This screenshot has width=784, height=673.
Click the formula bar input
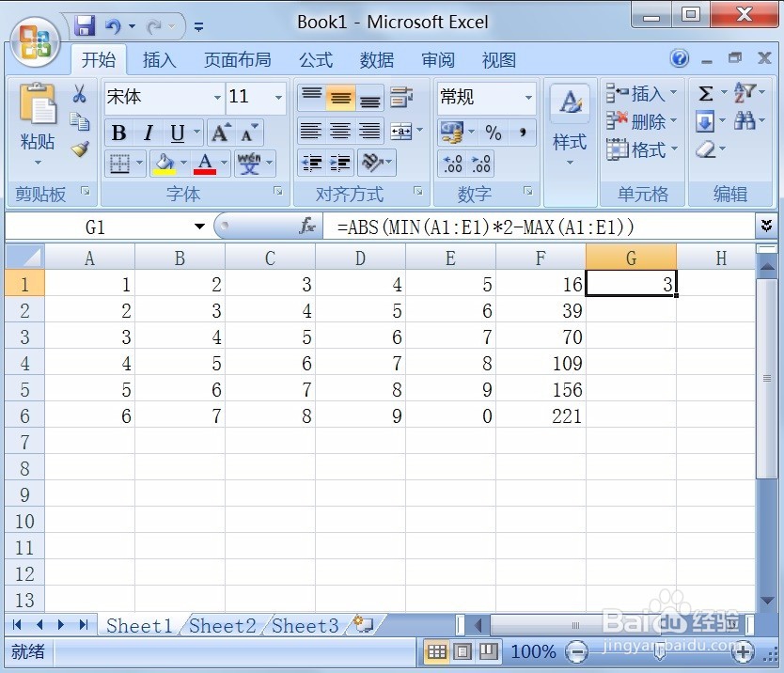(539, 227)
